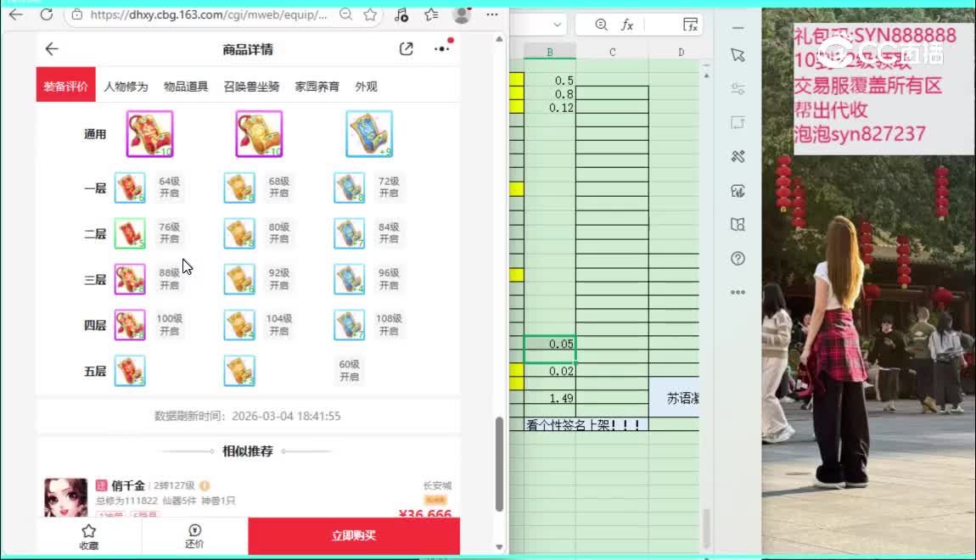Viewport: 976px width, 560px height.
Task: Click the blue scroll icon in 二层 row
Action: tap(349, 233)
